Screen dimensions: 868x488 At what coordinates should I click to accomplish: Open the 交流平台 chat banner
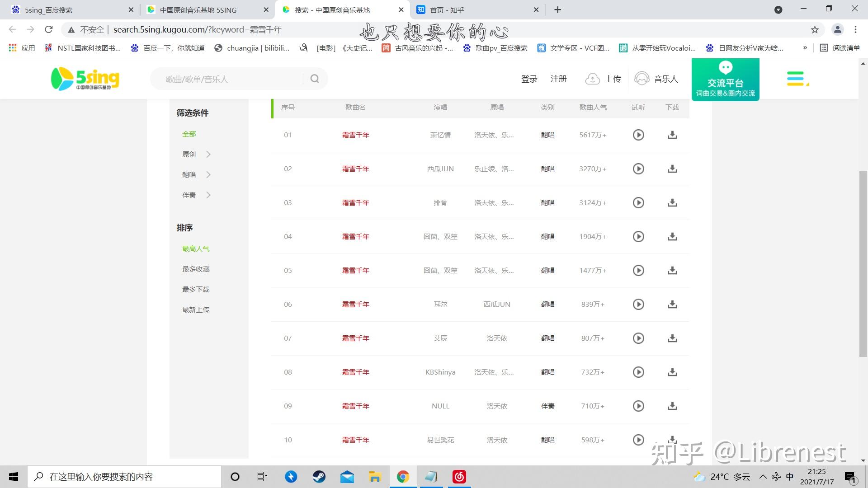pyautogui.click(x=725, y=80)
